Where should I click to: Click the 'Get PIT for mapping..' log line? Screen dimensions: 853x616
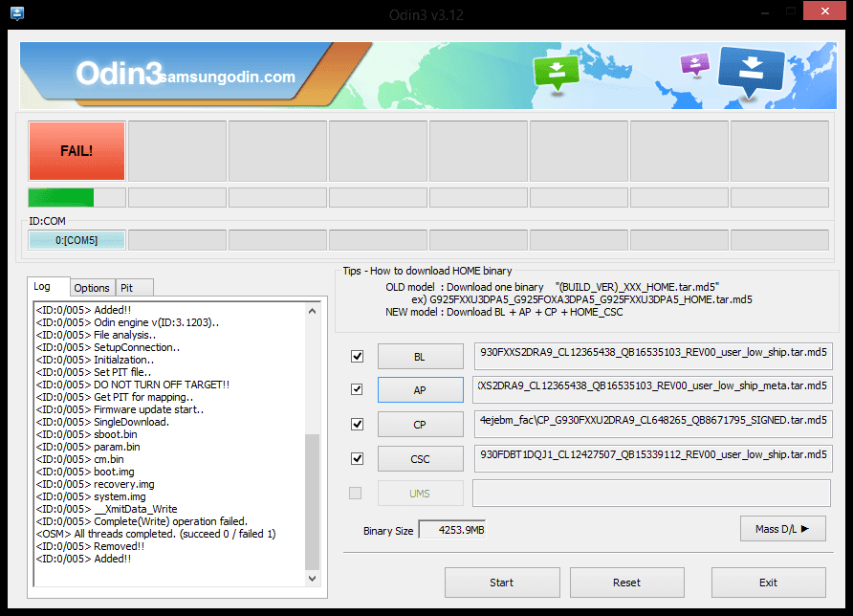pos(114,397)
